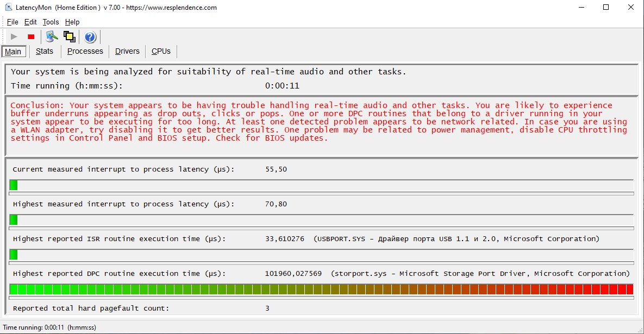Viewport: 644px width, 334px height.
Task: Switch to the Processes tab
Action: tap(85, 51)
